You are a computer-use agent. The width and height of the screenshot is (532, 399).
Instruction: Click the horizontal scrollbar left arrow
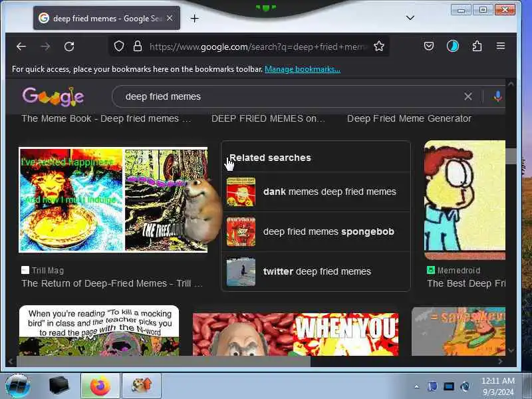(x=11, y=361)
